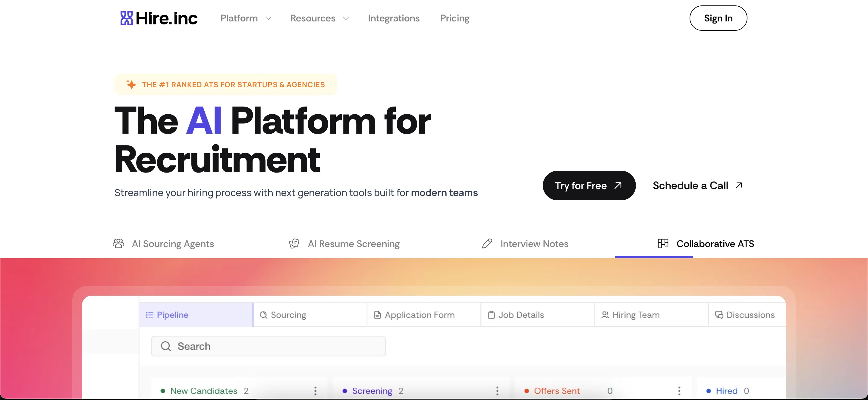Click inside the pipeline search field

pyautogui.click(x=268, y=346)
